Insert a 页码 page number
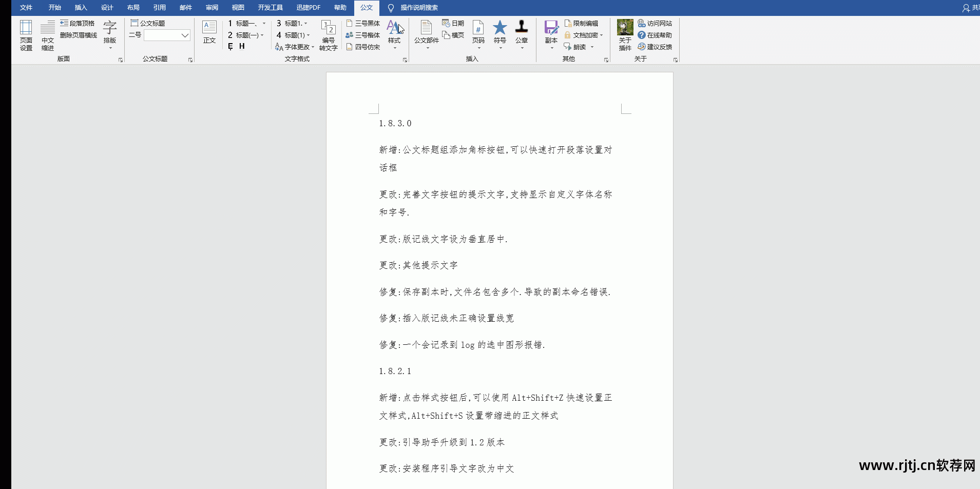 478,33
